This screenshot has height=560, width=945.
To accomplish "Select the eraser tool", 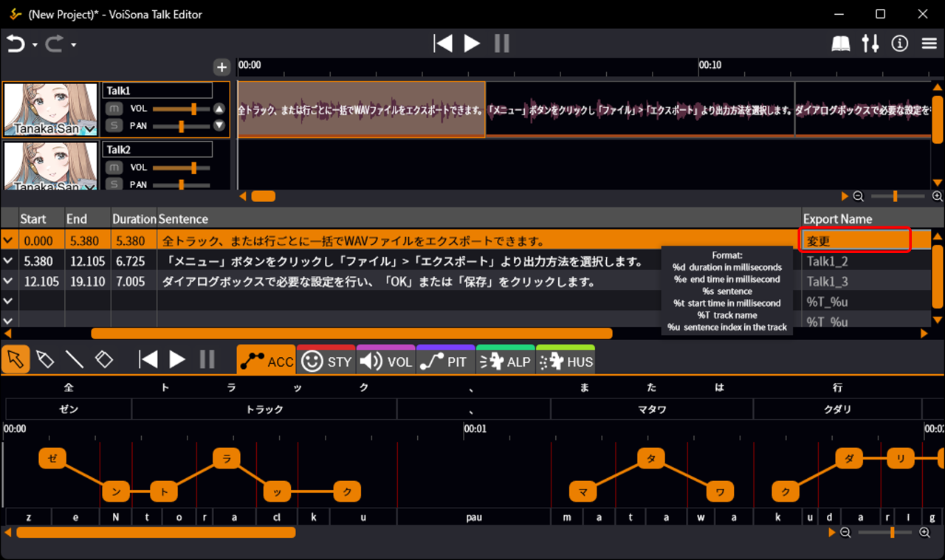I will (x=104, y=359).
